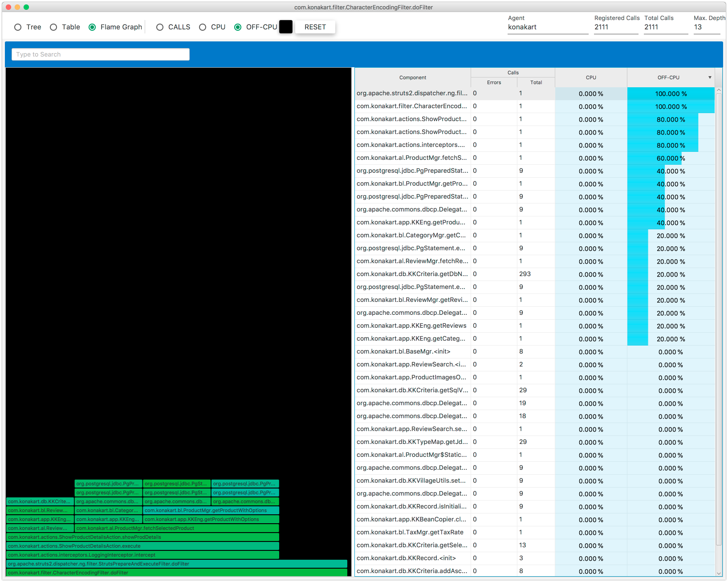Screen dimensions: 728x582
Task: Sort by the OFF-CPU column header
Action: (668, 77)
